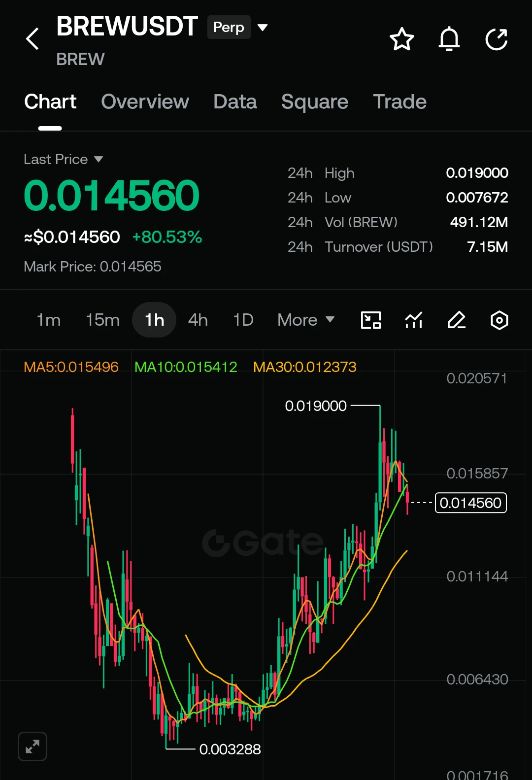Select the 4h timeframe

tap(198, 320)
